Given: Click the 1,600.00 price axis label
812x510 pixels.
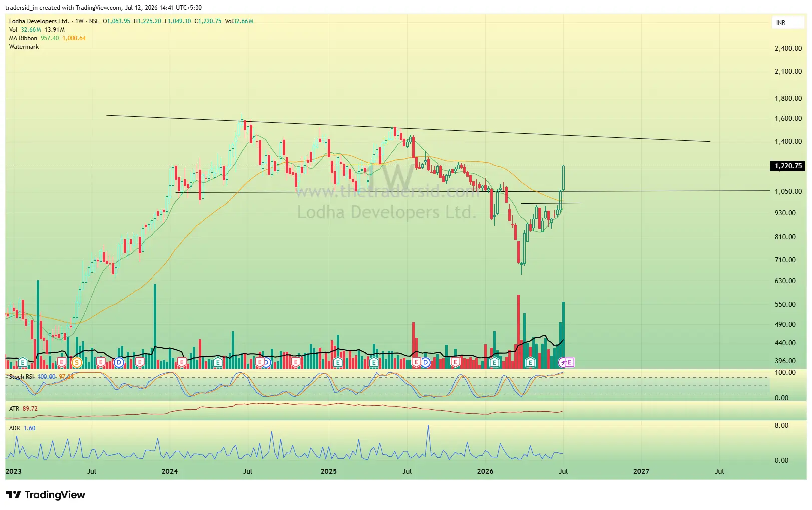Looking at the screenshot, I should pos(788,118).
